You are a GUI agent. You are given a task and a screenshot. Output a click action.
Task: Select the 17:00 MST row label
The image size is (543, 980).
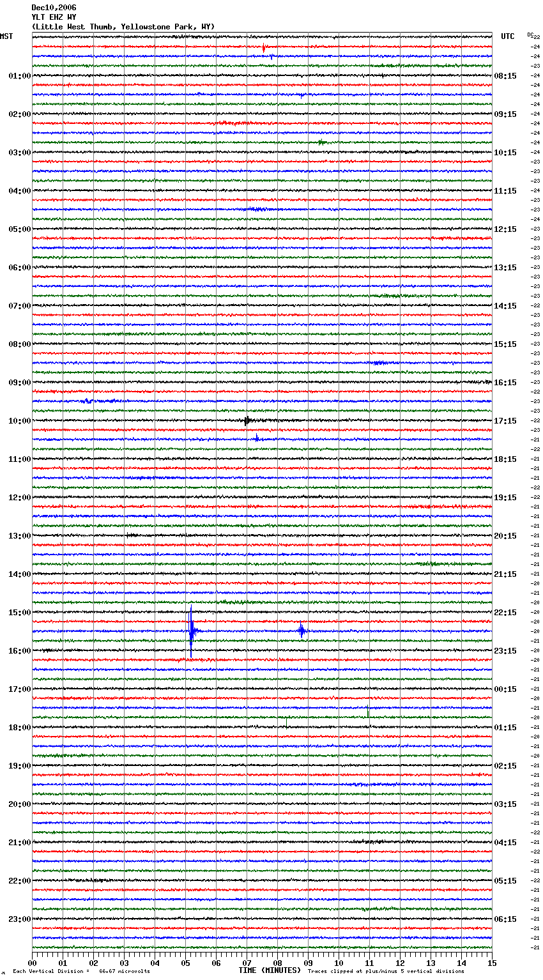[20, 689]
